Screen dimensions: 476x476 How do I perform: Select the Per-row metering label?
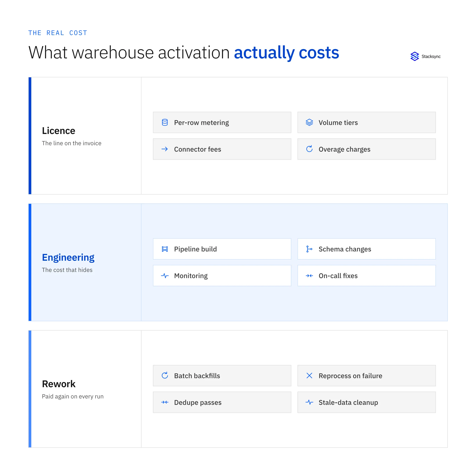coord(201,123)
